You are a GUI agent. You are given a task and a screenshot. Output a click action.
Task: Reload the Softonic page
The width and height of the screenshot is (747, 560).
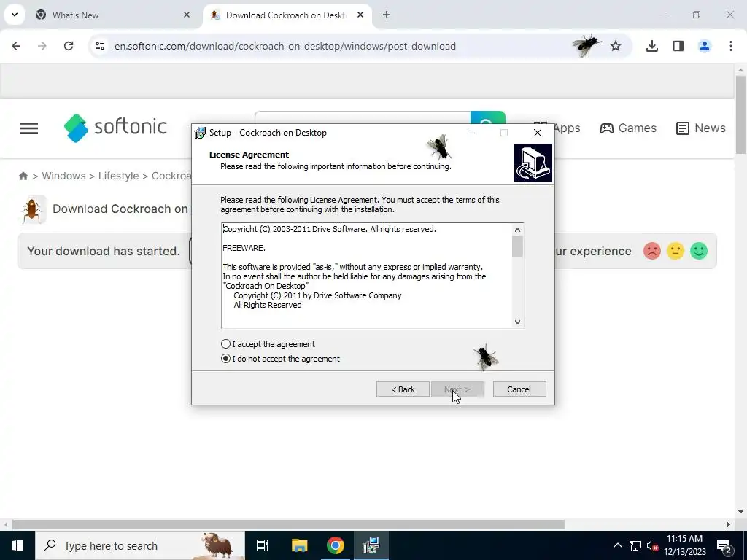click(69, 46)
